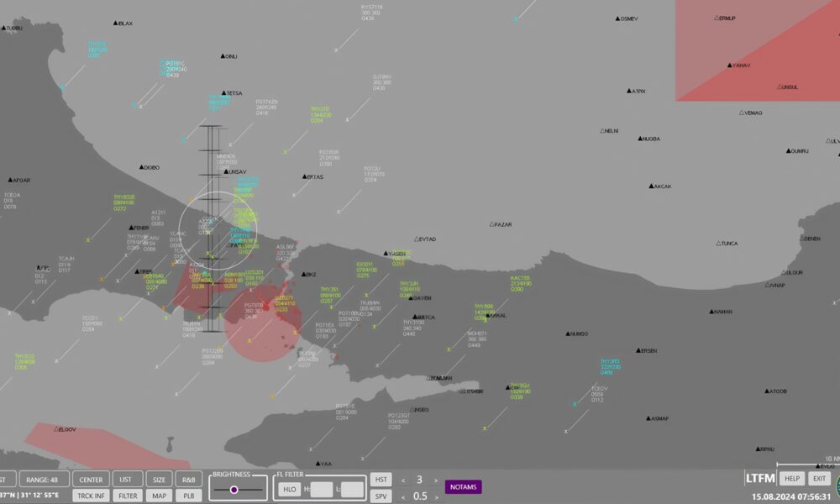The image size is (840, 504).
Task: Select the R&B range and bearing tool
Action: click(187, 480)
